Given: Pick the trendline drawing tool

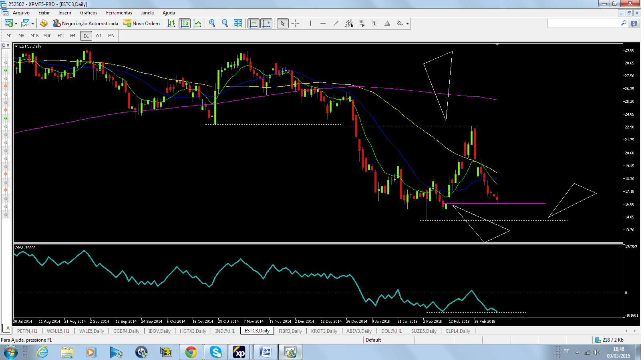Looking at the screenshot, I should coord(336,23).
